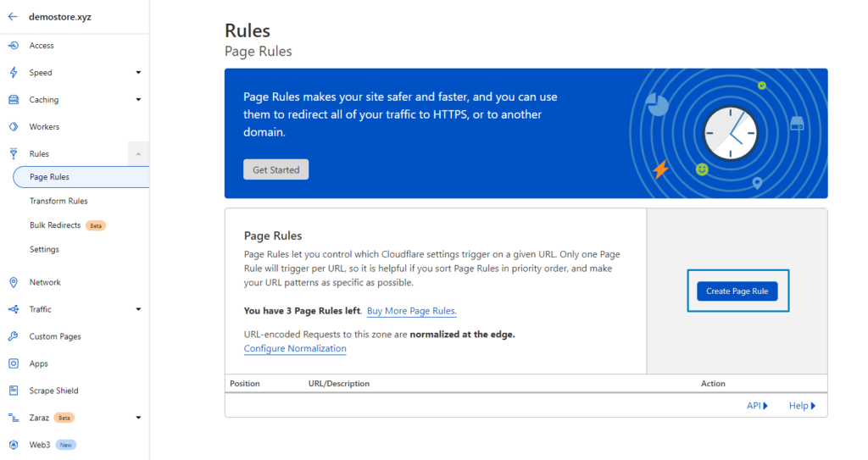Expand the Traffic submenu arrow

pyautogui.click(x=138, y=309)
